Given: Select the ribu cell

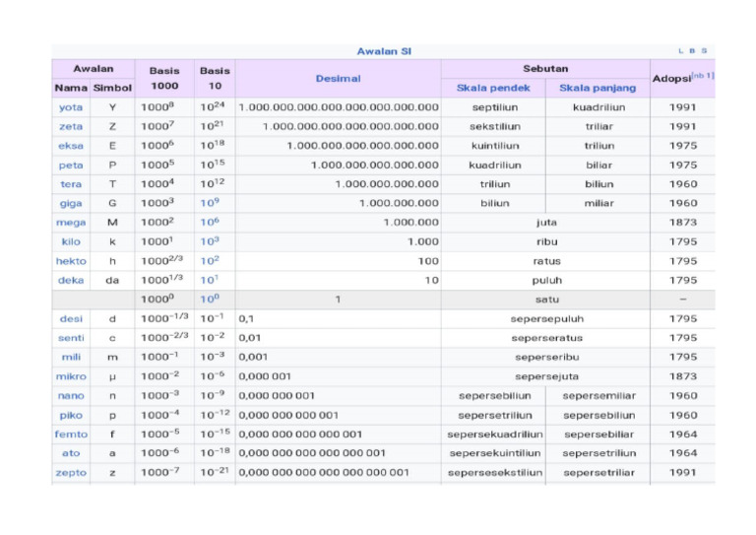Looking at the screenshot, I should [x=546, y=241].
